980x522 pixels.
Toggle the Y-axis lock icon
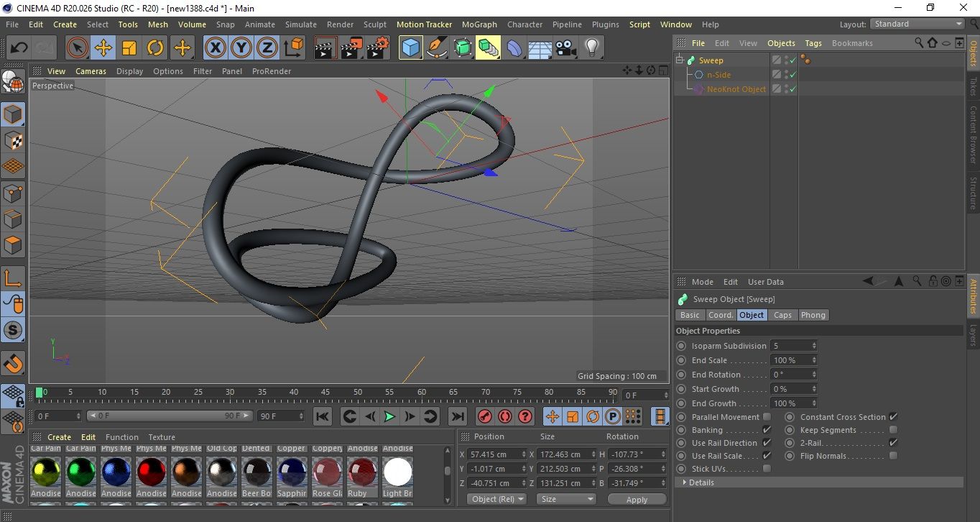[x=241, y=48]
